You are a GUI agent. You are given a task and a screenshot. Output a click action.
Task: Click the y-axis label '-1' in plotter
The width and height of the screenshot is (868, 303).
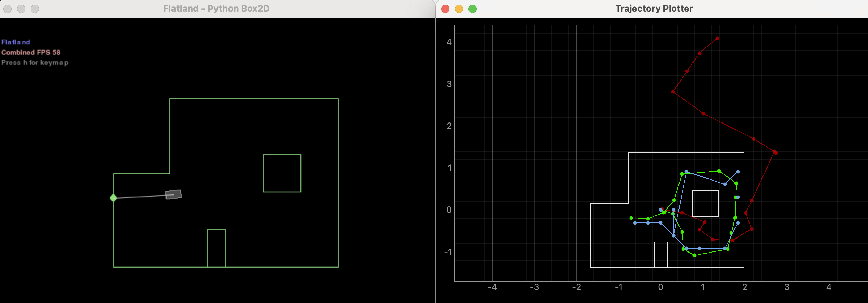[448, 252]
